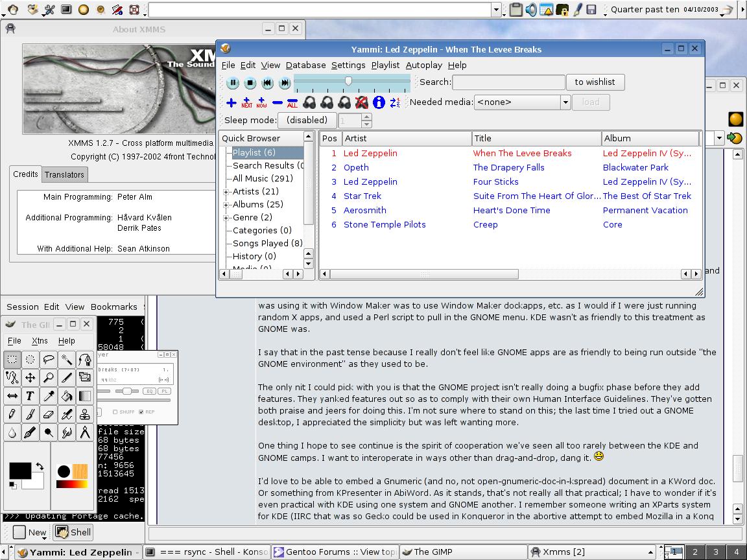The width and height of the screenshot is (747, 560).
Task: Open GIMP Xtns menu
Action: [x=40, y=341]
